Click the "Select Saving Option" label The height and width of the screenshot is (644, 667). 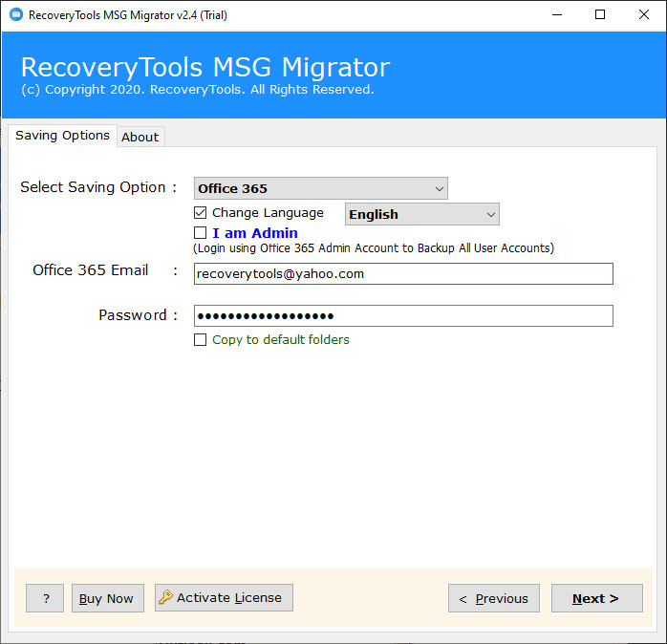pos(93,187)
